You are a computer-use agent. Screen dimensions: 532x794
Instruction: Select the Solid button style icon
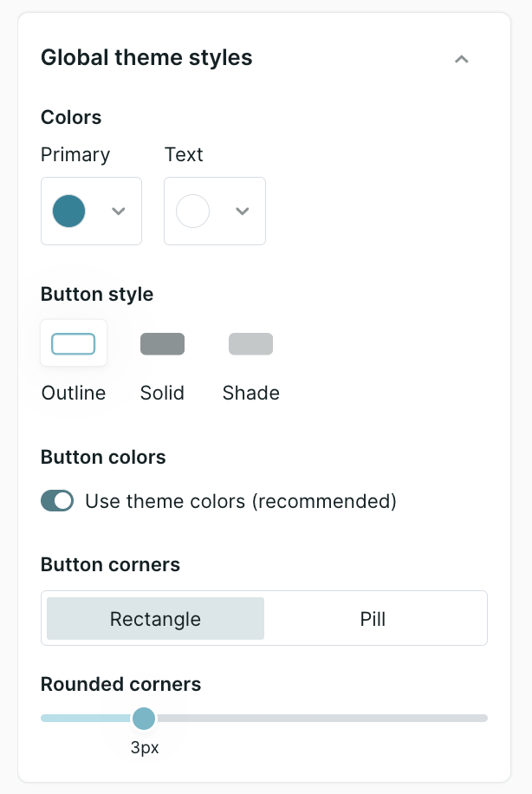click(x=163, y=344)
